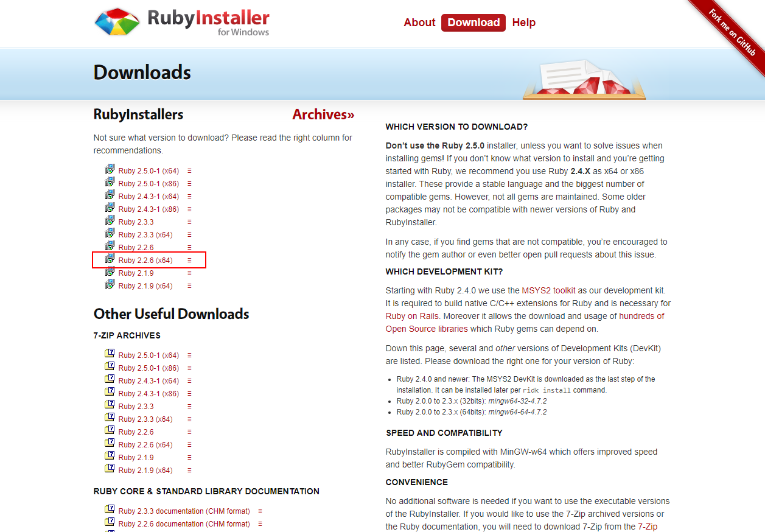Click the Other Useful Downloads heading

pyautogui.click(x=172, y=314)
